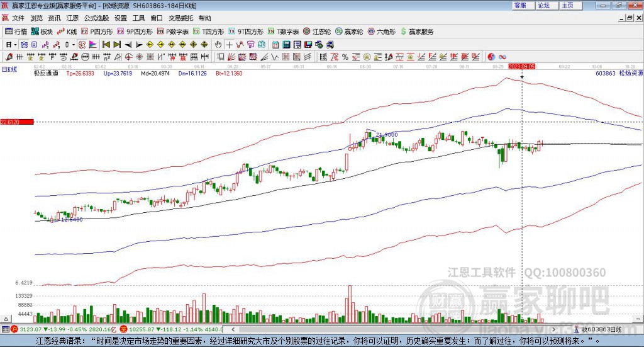Toggle the crosshair cursor tool
The height and width of the screenshot is (347, 644).
coord(229,45)
